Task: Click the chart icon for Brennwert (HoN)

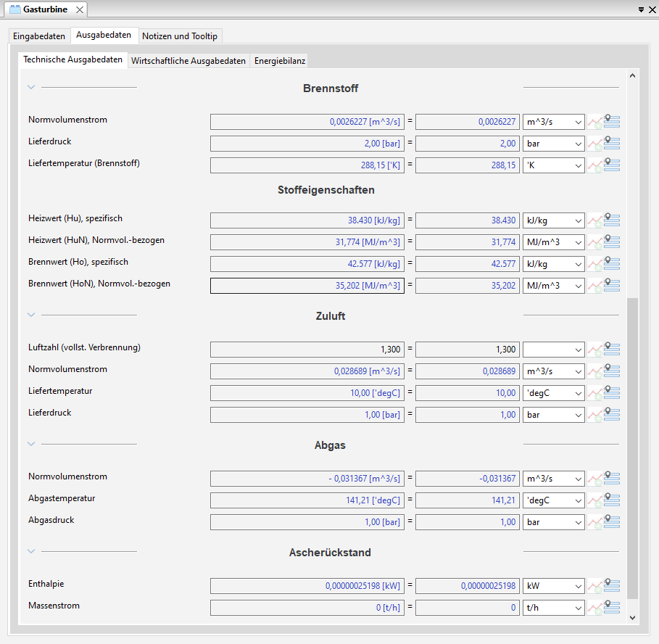Action: click(x=594, y=286)
